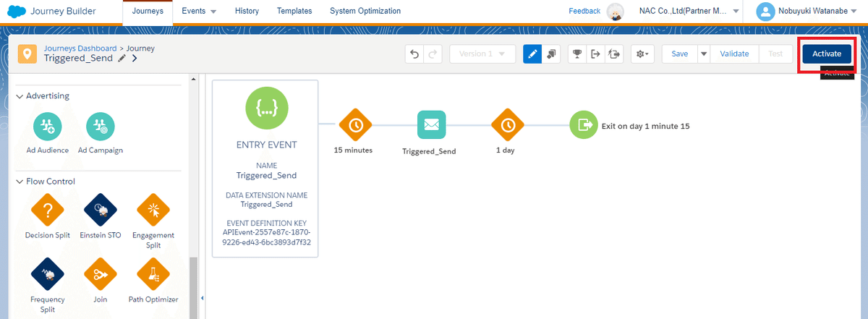Click the 15 minutes wait activity

(x=355, y=125)
